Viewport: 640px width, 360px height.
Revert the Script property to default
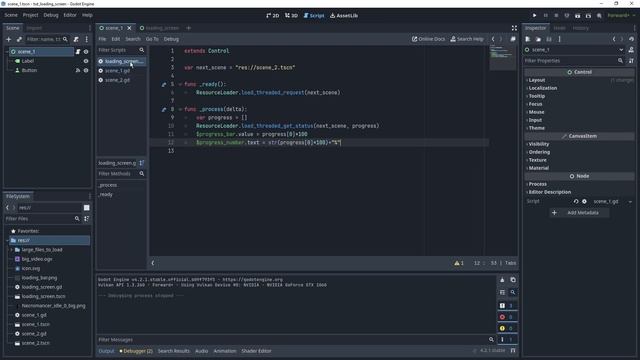click(x=576, y=202)
